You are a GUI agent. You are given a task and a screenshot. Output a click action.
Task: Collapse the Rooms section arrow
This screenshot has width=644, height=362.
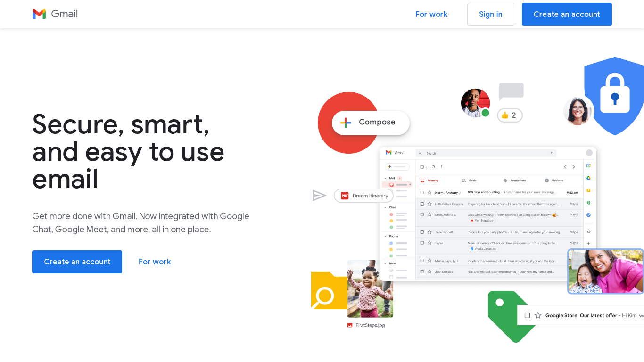pyautogui.click(x=385, y=236)
